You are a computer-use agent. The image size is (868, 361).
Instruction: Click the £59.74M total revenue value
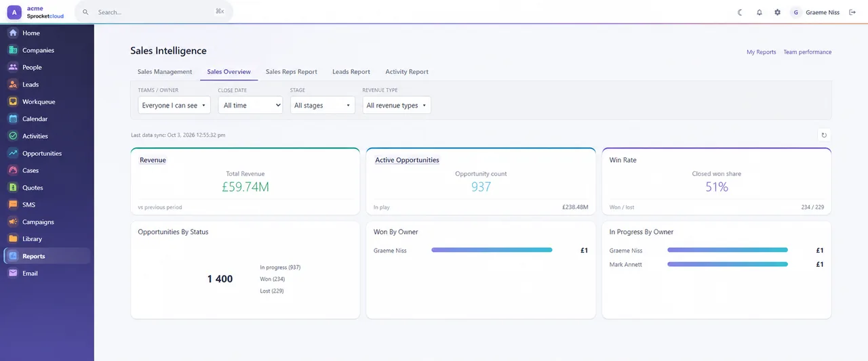[x=245, y=187]
